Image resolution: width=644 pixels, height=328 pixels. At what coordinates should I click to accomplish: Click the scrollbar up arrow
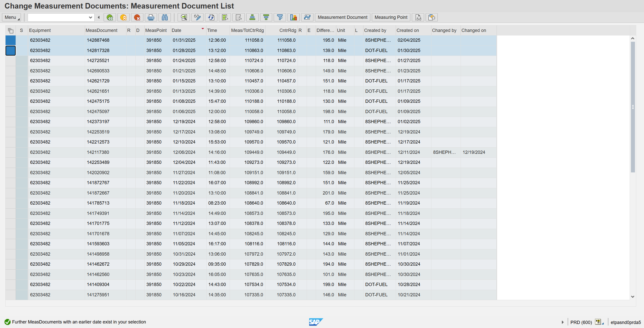coord(633,38)
